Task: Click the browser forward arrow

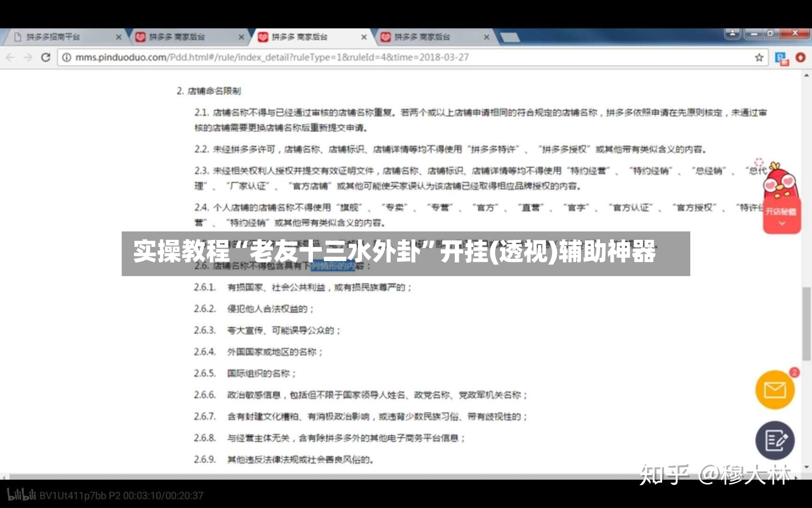Action: pos(28,57)
